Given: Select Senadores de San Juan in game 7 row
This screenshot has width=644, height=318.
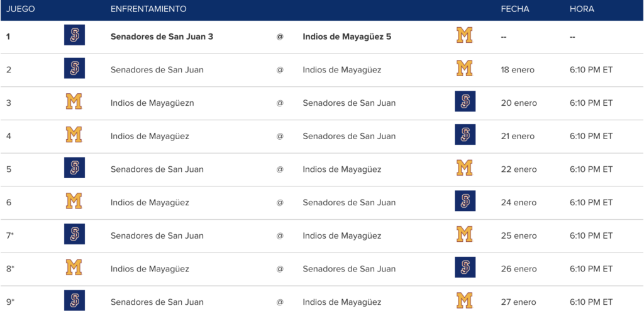Looking at the screenshot, I should click(x=157, y=236).
